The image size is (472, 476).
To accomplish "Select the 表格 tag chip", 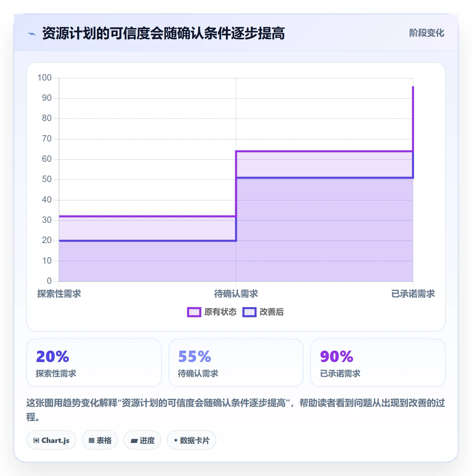I will (x=100, y=440).
